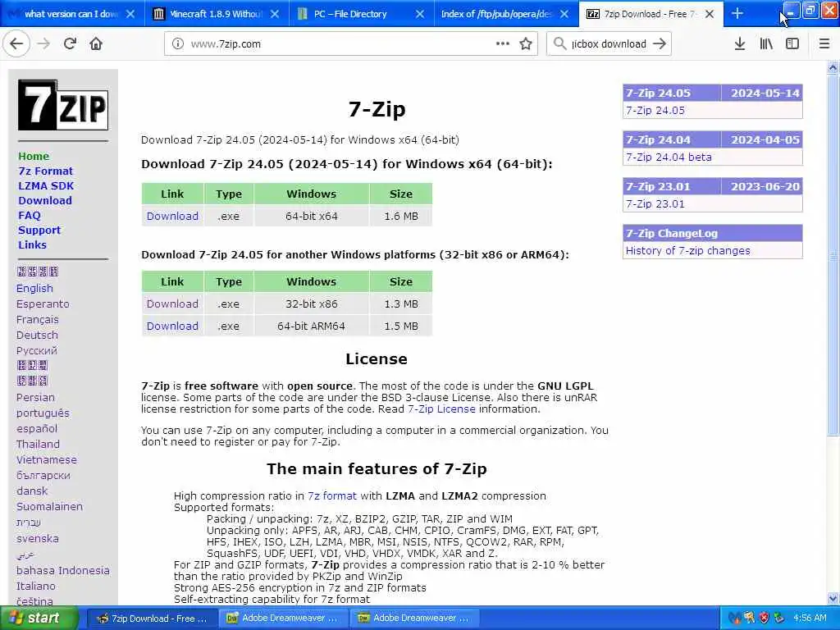Switch language to español

[x=36, y=428]
